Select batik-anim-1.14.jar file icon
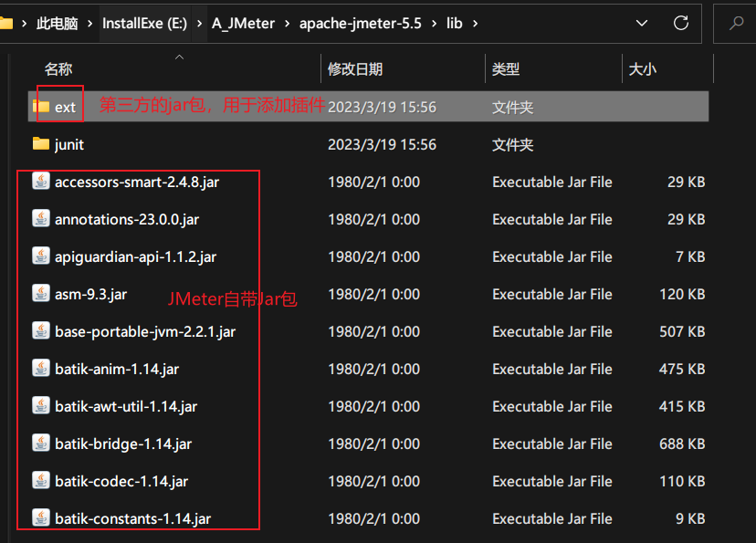Screen dimensions: 756x543 pyautogui.click(x=41, y=368)
